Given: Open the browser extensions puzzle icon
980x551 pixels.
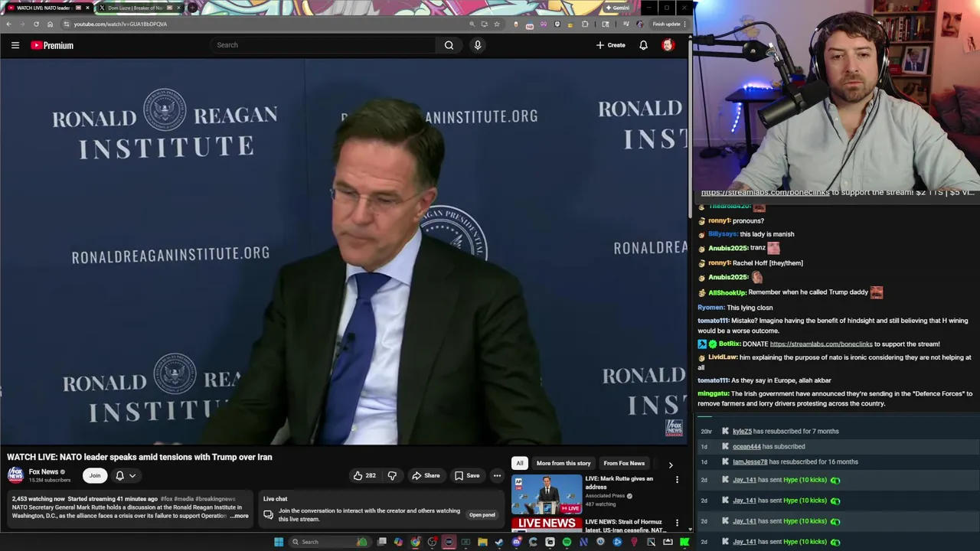Looking at the screenshot, I should click(x=586, y=24).
